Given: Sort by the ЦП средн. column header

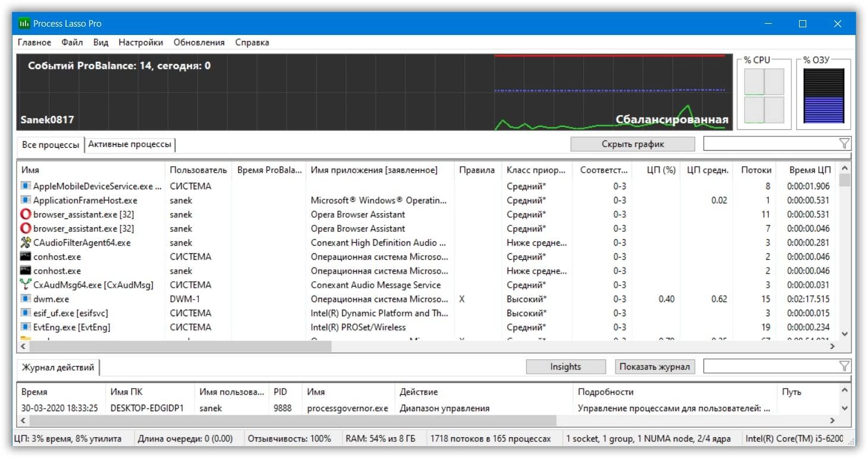Looking at the screenshot, I should 707,170.
